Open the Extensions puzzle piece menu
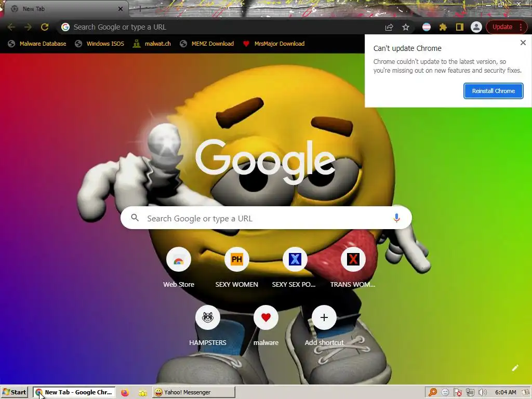The image size is (532, 399). pyautogui.click(x=443, y=27)
